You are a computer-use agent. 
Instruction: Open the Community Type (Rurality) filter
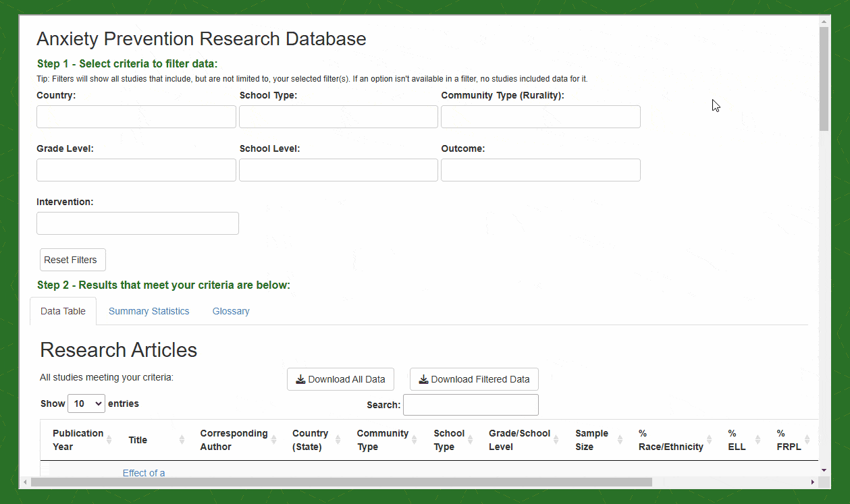pyautogui.click(x=541, y=117)
